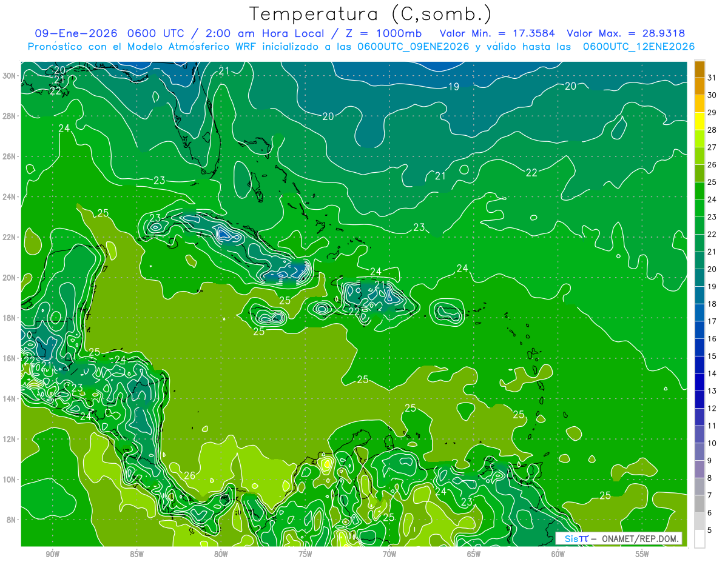The height and width of the screenshot is (562, 728).
Task: Click the white swatch at the legend bottom
Action: pos(699,539)
